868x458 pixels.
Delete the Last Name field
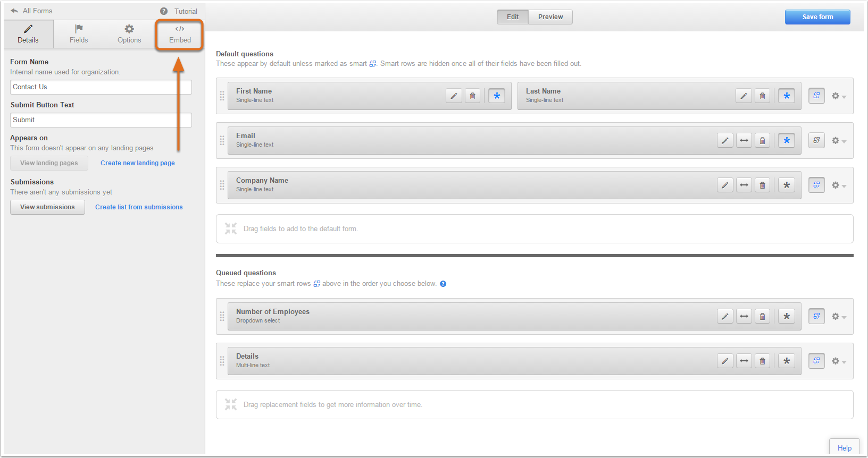762,96
